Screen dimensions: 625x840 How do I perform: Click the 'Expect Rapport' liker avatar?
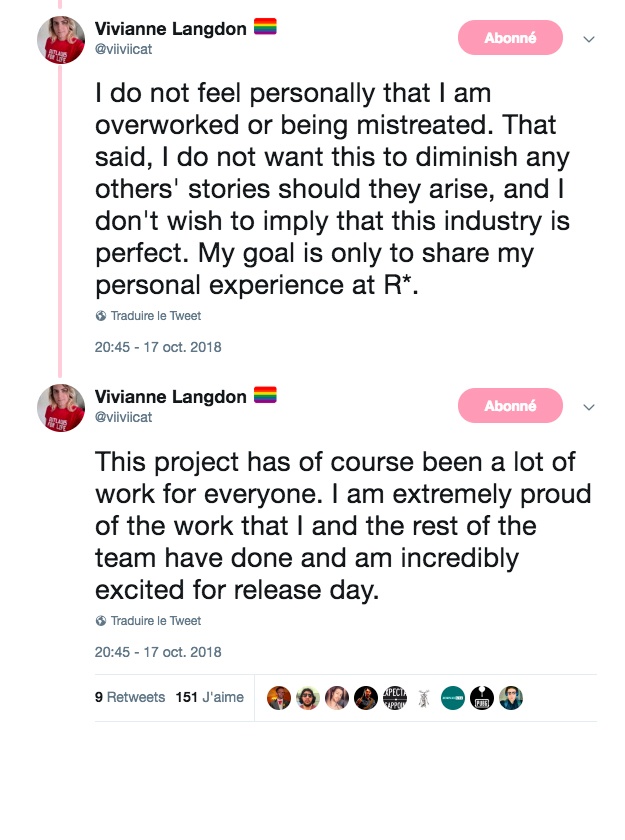(x=395, y=698)
